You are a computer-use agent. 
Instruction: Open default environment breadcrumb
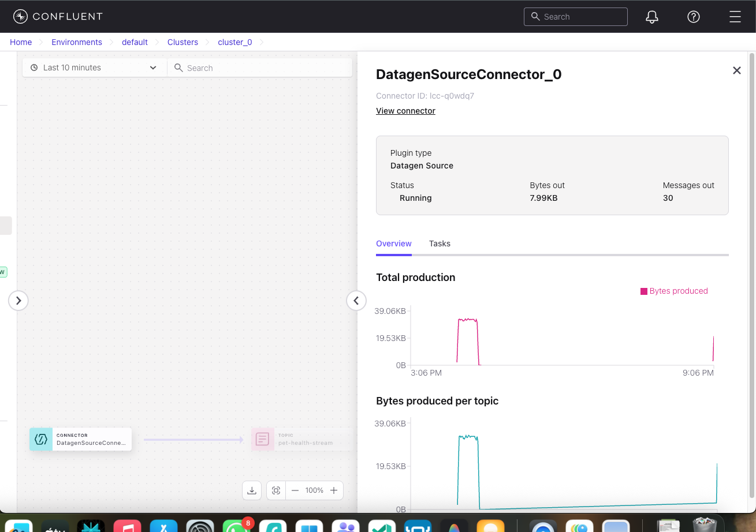[x=135, y=42]
